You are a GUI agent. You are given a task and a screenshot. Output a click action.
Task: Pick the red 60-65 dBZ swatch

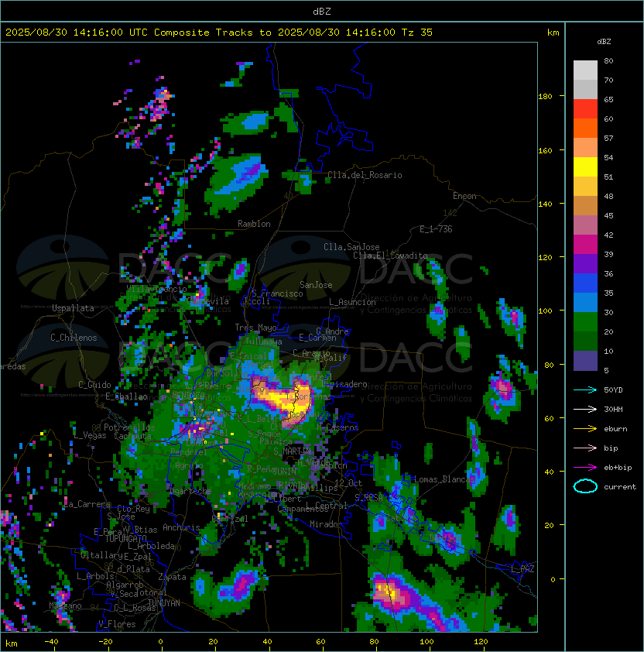click(x=585, y=109)
